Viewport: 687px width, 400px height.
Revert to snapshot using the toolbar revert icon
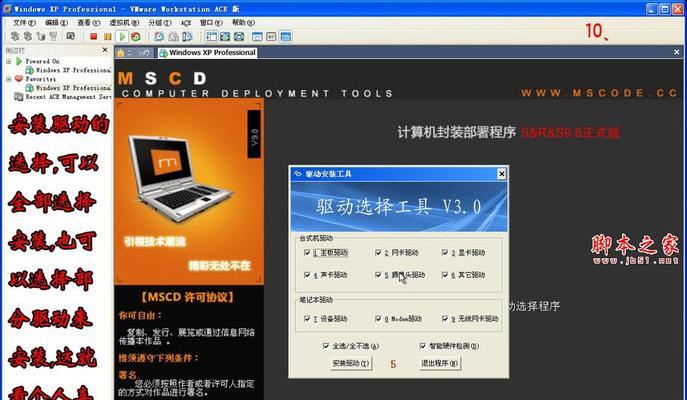point(174,37)
